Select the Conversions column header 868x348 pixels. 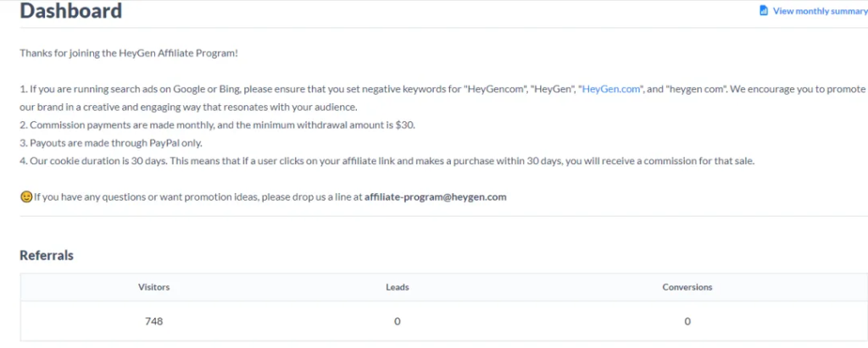tap(687, 287)
